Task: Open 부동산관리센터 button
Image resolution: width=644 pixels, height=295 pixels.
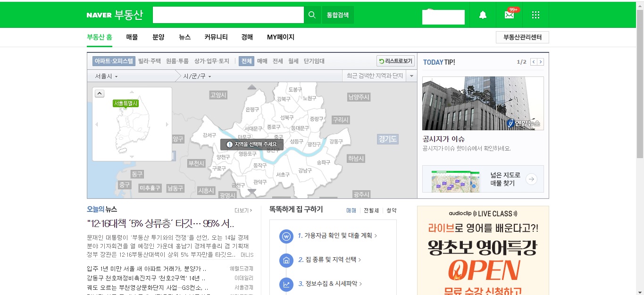Action: pyautogui.click(x=522, y=37)
